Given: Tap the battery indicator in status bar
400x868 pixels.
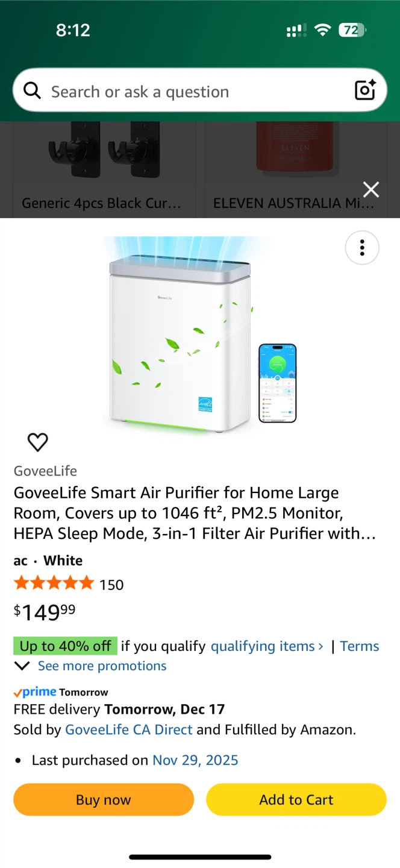Looking at the screenshot, I should (x=352, y=30).
